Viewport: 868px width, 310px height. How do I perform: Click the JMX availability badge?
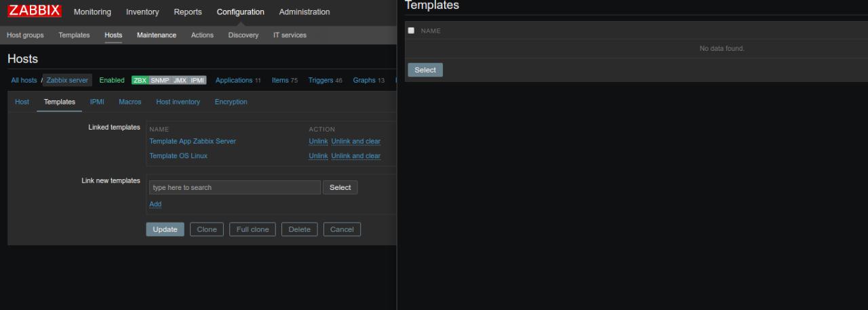[180, 80]
